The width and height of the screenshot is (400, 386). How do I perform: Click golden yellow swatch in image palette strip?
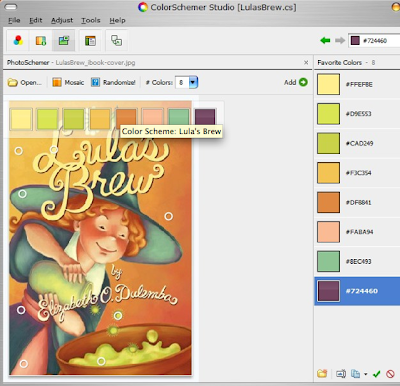[x=100, y=119]
